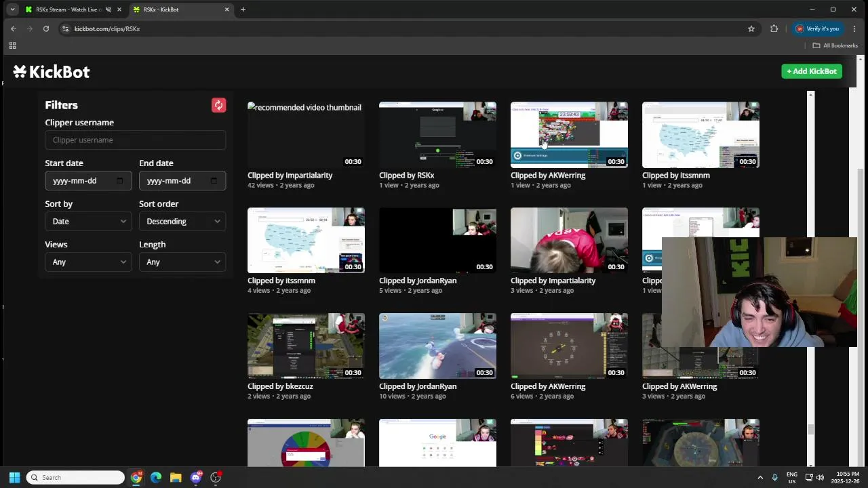Viewport: 868px width, 488px height.
Task: Open the Google homepage clip thumbnail
Action: (437, 443)
